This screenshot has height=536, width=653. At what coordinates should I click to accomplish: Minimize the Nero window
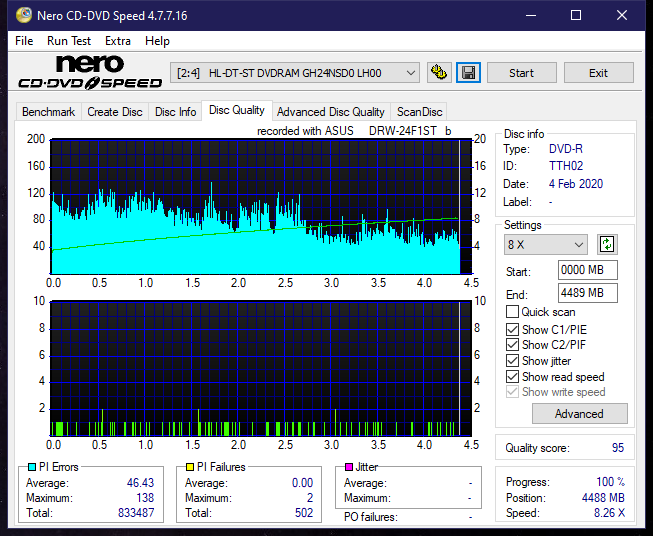531,15
